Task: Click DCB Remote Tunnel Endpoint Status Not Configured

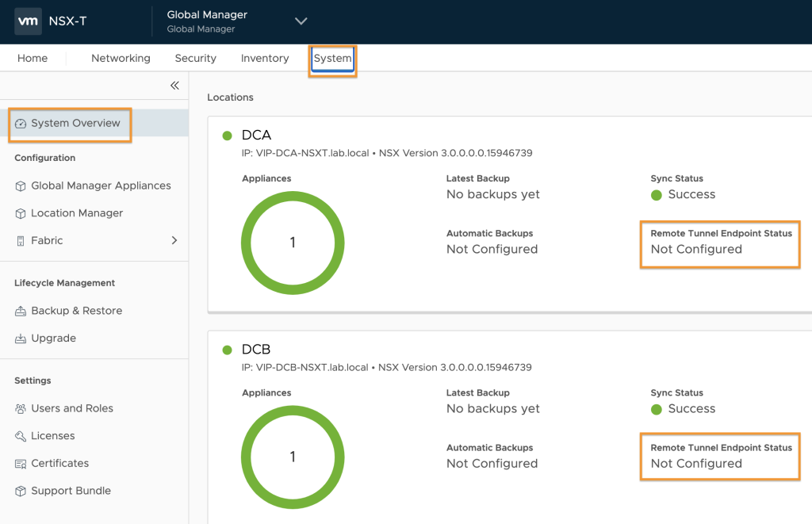Action: pos(696,464)
